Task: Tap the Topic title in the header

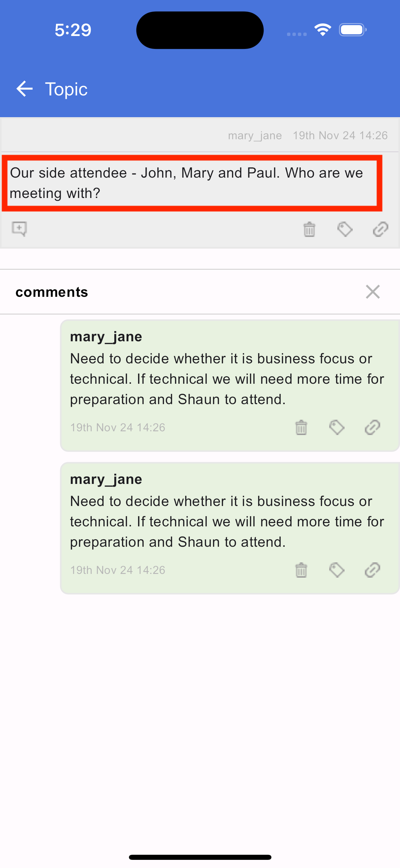Action: coord(66,89)
